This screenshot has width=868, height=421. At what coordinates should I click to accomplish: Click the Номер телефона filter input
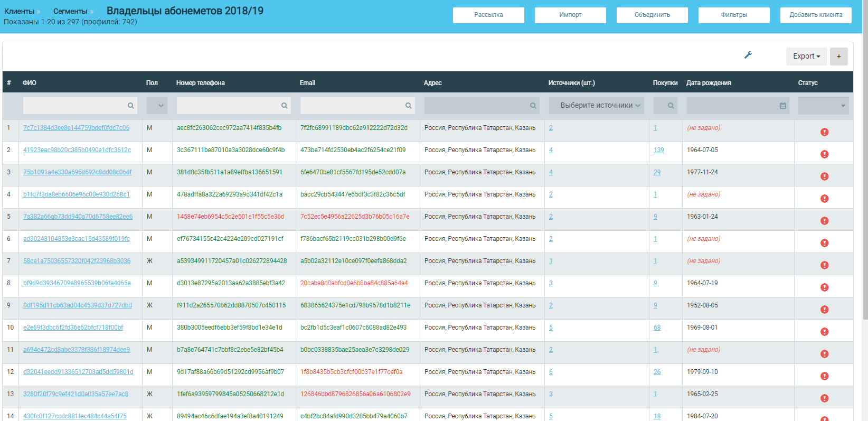[228, 106]
